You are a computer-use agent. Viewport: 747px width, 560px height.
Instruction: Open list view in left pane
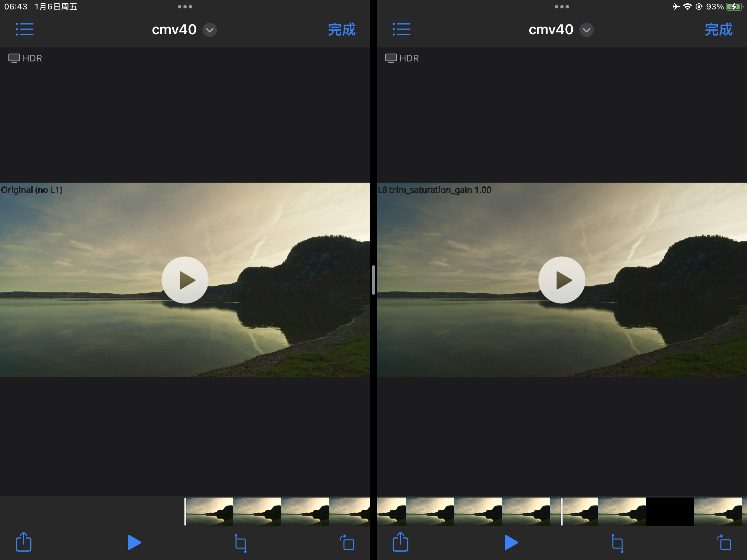[25, 29]
